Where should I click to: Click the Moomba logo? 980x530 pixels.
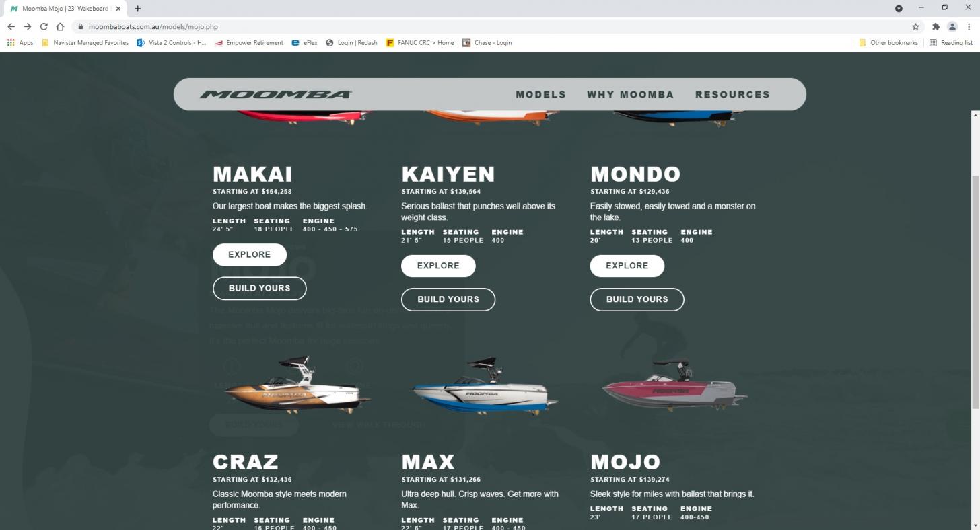click(275, 94)
